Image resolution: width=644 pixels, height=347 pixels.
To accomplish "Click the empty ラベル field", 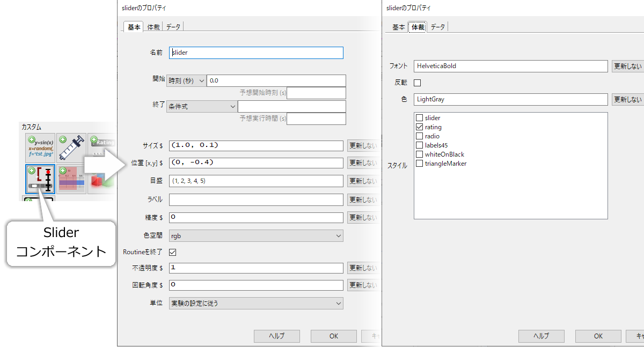I will (x=256, y=200).
